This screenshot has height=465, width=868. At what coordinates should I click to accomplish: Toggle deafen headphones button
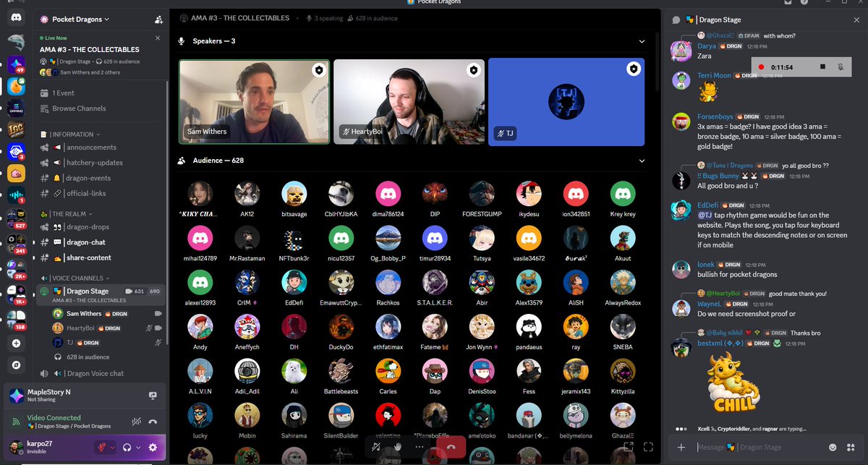tap(127, 448)
